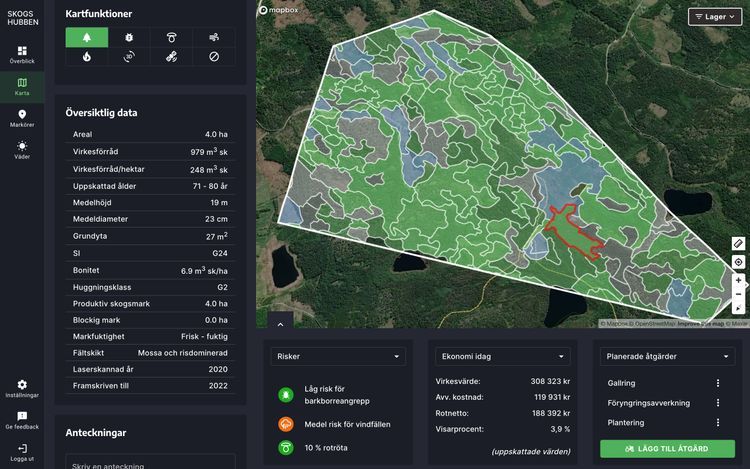Click the Huggningsklass value G2
Screen dimensions: 750x469
click(x=222, y=287)
